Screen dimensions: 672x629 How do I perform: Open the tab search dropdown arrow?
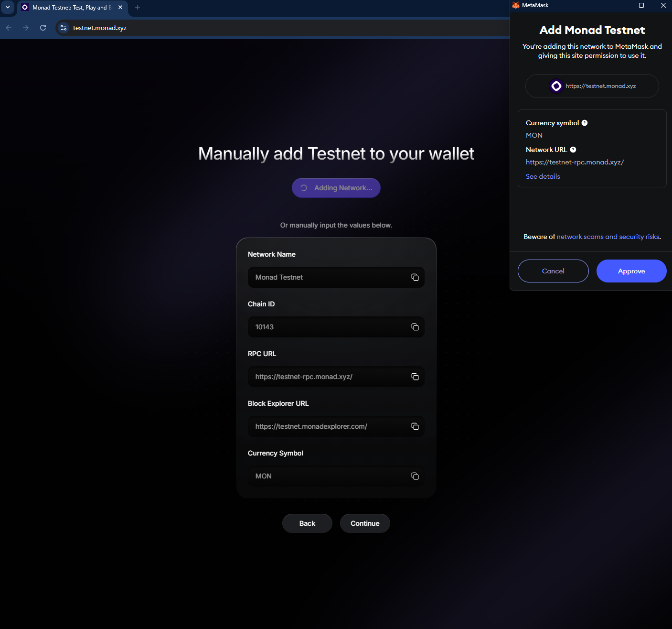[x=8, y=7]
